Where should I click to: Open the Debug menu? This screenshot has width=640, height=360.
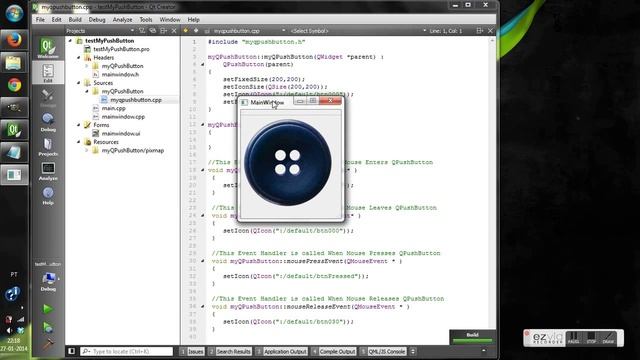click(97, 20)
